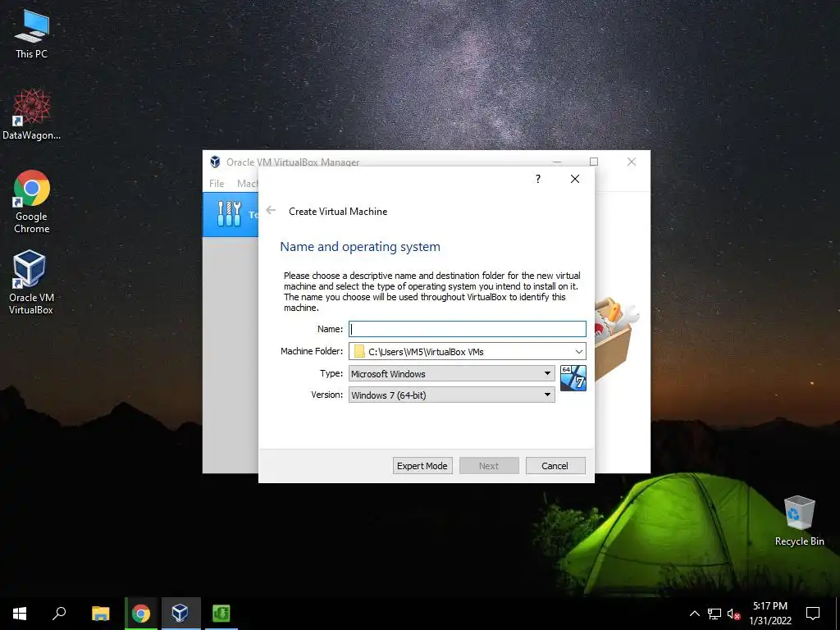
Task: Maximize the VirtualBox Manager window
Action: tap(594, 162)
